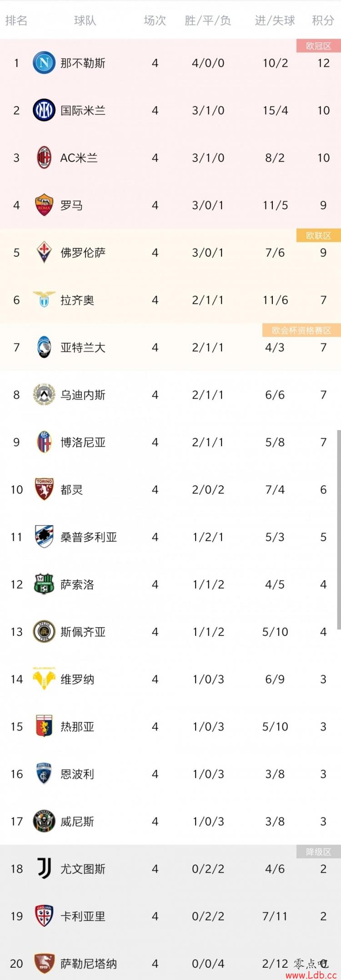Select the 降级区 zone tag
Screen dimensions: 341x980
[318, 852]
